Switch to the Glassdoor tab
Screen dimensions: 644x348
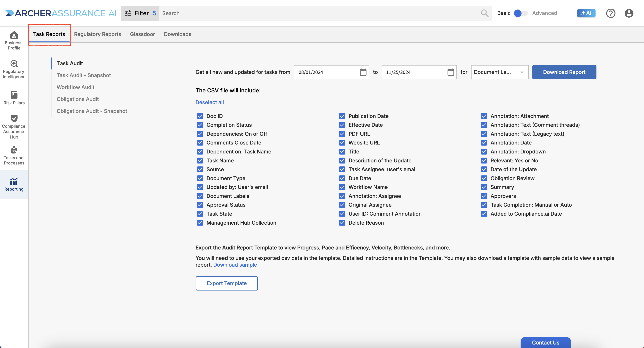coord(142,34)
